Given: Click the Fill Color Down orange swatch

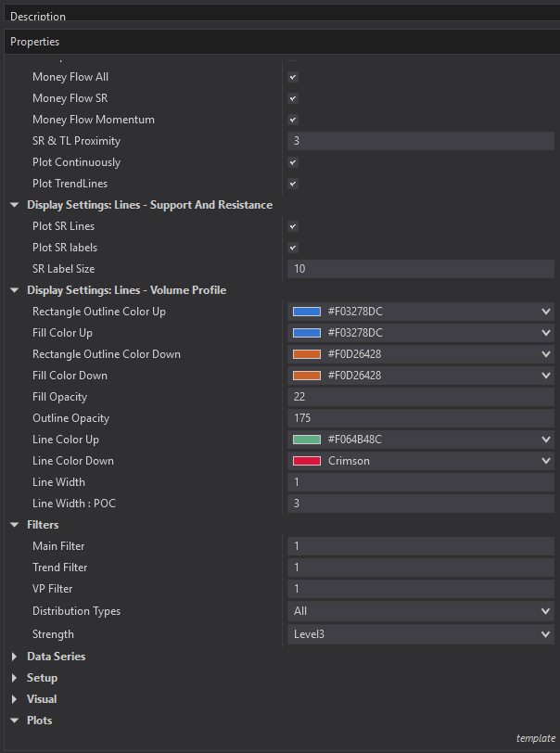Looking at the screenshot, I should [x=307, y=376].
